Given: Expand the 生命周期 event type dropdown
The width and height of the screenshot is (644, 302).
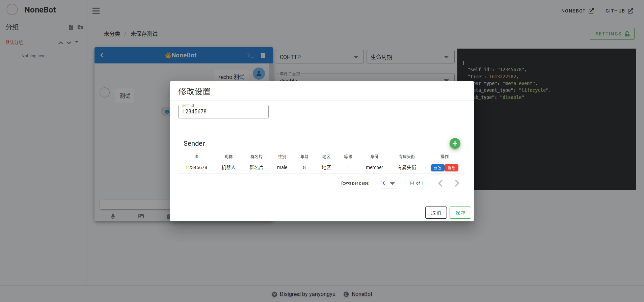Looking at the screenshot, I should coord(410,57).
